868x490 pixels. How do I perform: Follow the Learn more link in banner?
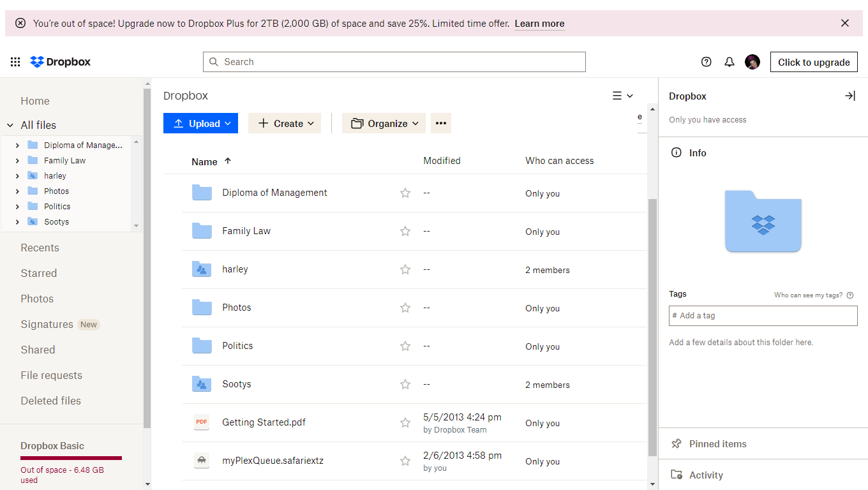[x=539, y=24]
